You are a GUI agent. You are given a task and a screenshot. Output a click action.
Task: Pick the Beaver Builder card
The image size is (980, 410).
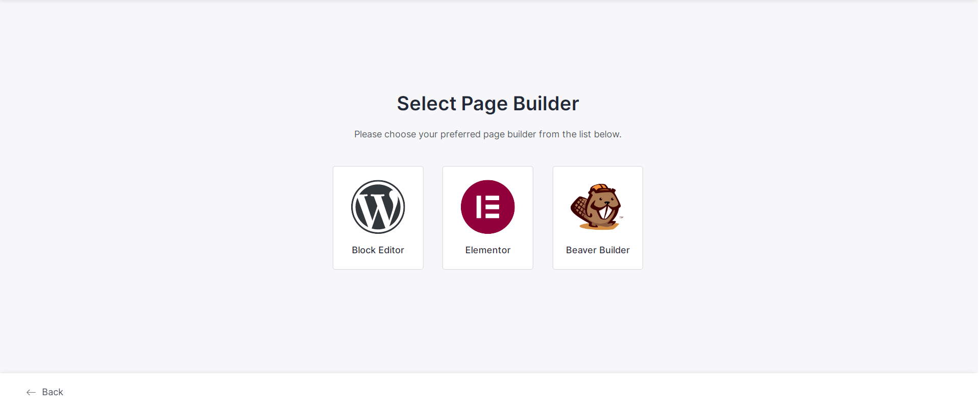598,218
